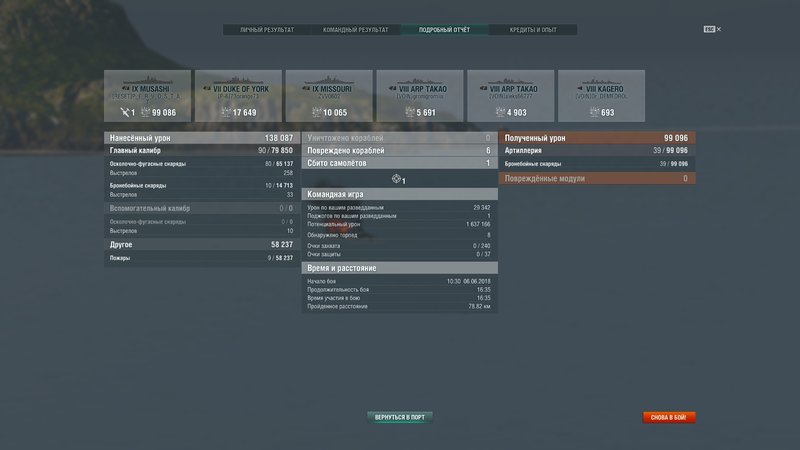Close the report with the ESC button
This screenshot has height=450, width=800.
coord(712,29)
